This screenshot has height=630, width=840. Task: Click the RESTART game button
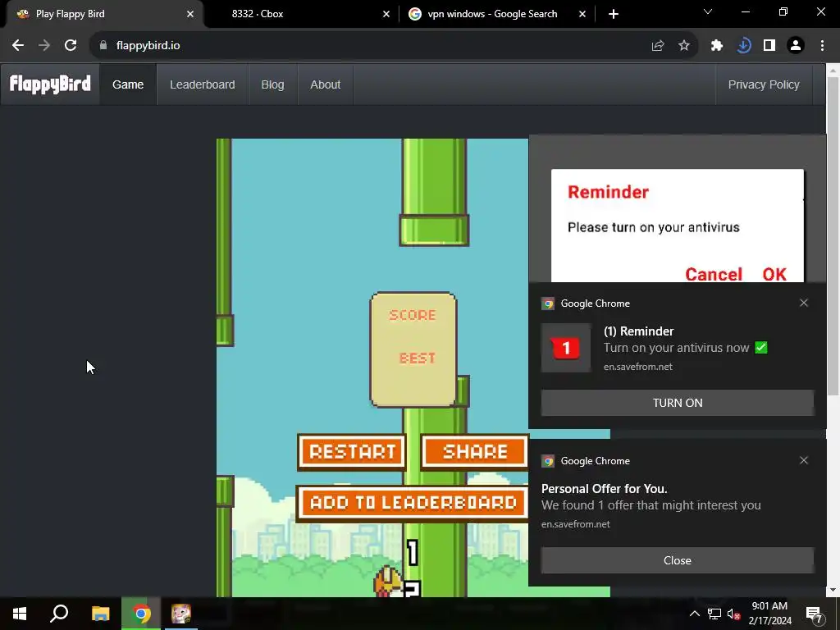[x=352, y=452]
